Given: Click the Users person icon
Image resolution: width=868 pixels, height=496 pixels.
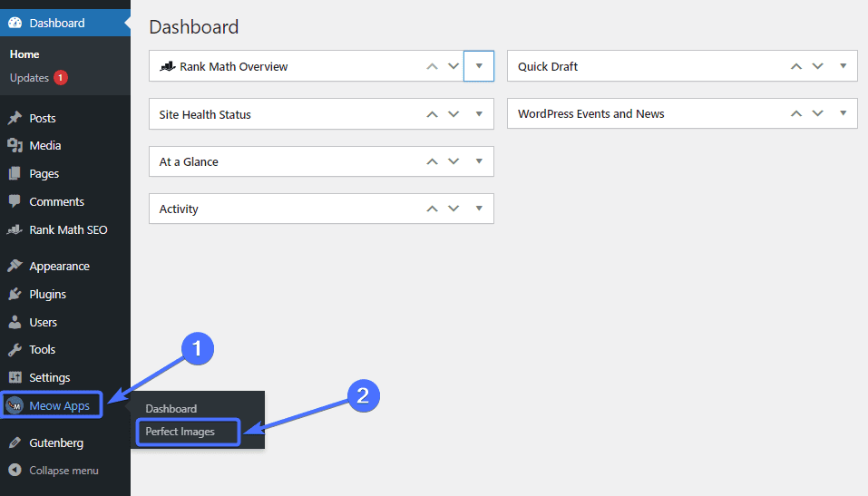Looking at the screenshot, I should click(15, 322).
